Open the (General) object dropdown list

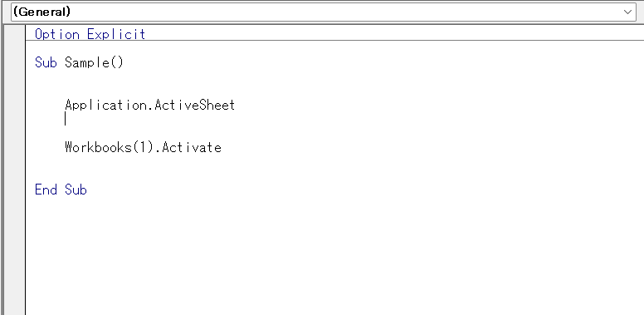[322, 12]
